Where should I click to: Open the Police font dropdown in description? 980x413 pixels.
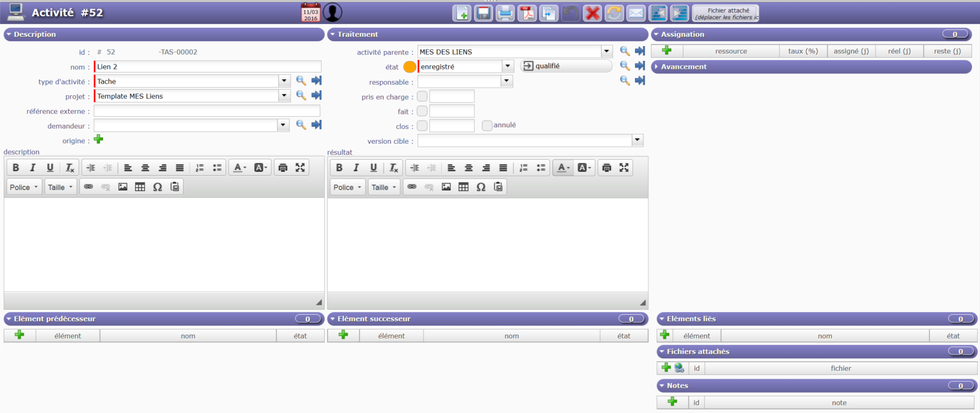click(25, 187)
